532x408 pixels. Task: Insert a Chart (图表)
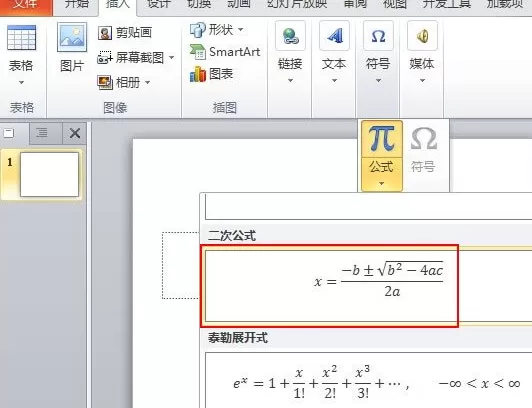click(x=211, y=74)
